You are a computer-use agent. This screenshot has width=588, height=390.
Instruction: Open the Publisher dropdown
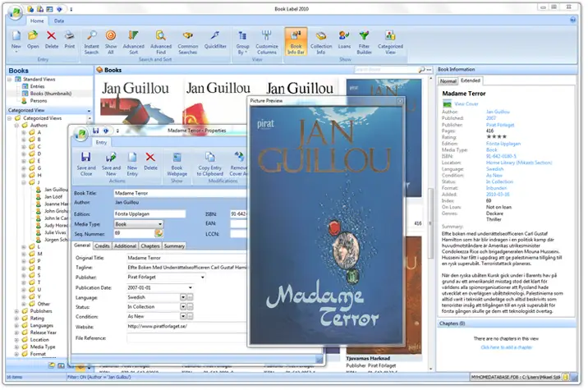(203, 278)
